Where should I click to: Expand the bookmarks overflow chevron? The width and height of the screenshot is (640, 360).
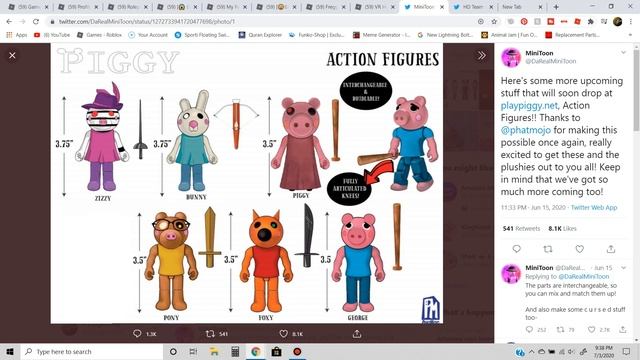631,35
